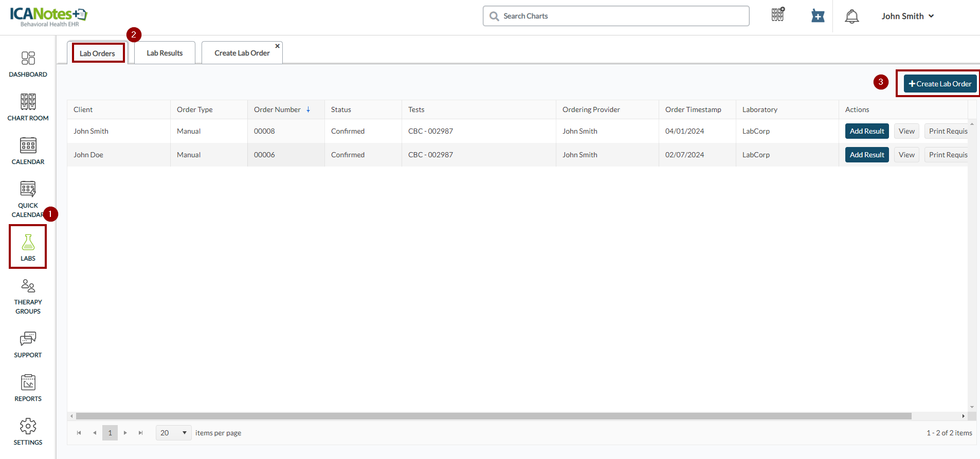The width and height of the screenshot is (980, 459).
Task: Sort by Order Number column header
Action: pos(278,109)
